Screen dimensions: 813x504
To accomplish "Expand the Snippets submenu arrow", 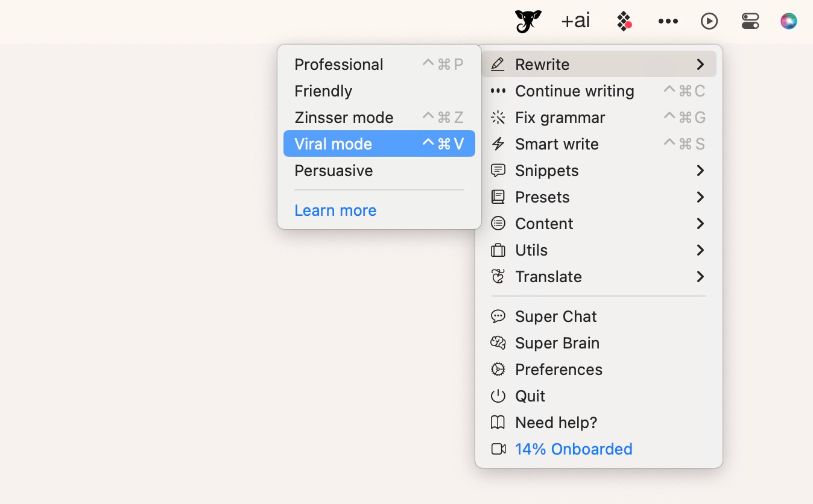I will tap(700, 171).
